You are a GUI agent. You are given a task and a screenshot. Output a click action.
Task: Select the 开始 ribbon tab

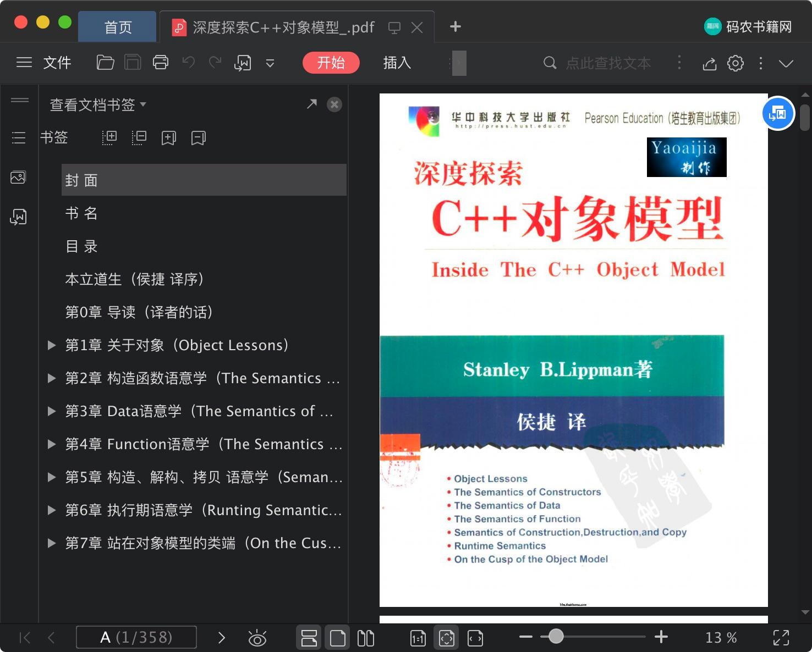331,63
